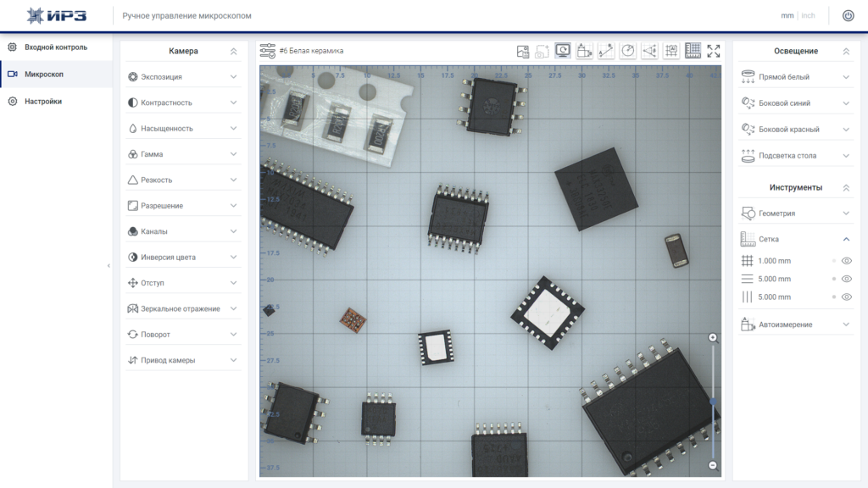Expand the Боковой синий lighting option

point(795,103)
